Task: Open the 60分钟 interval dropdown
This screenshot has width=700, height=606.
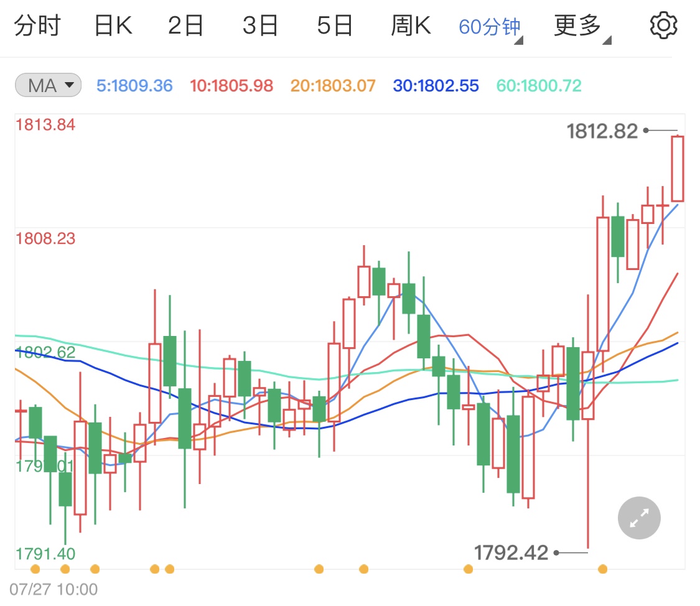Action: click(x=488, y=25)
